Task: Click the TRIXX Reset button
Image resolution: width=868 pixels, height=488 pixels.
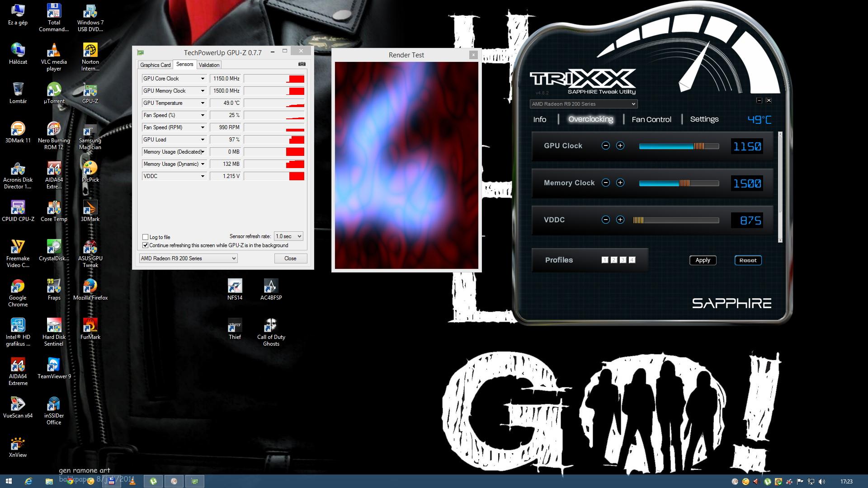Action: click(748, 260)
